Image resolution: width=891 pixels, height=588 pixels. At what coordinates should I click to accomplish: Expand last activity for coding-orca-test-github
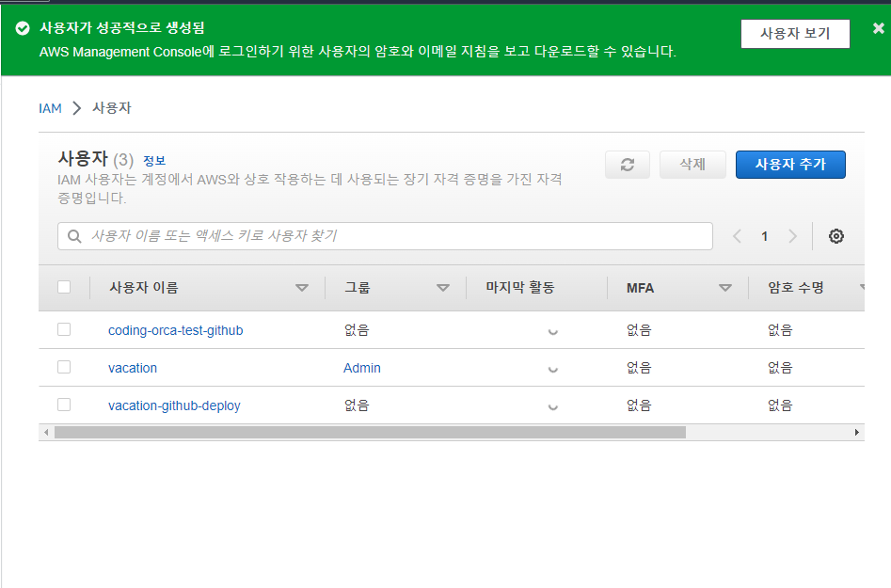(553, 332)
